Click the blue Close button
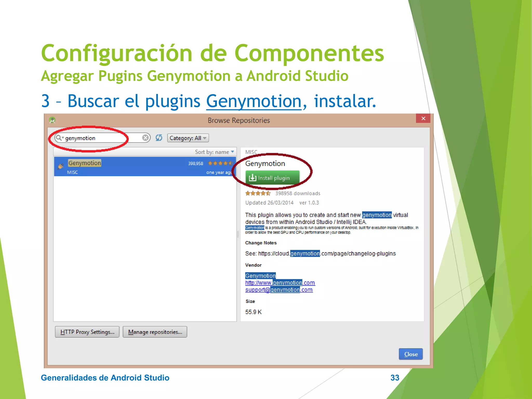The width and height of the screenshot is (532, 399). point(411,354)
